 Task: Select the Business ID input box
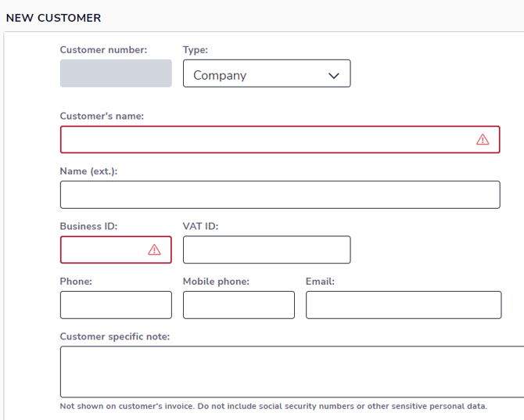[x=116, y=250]
